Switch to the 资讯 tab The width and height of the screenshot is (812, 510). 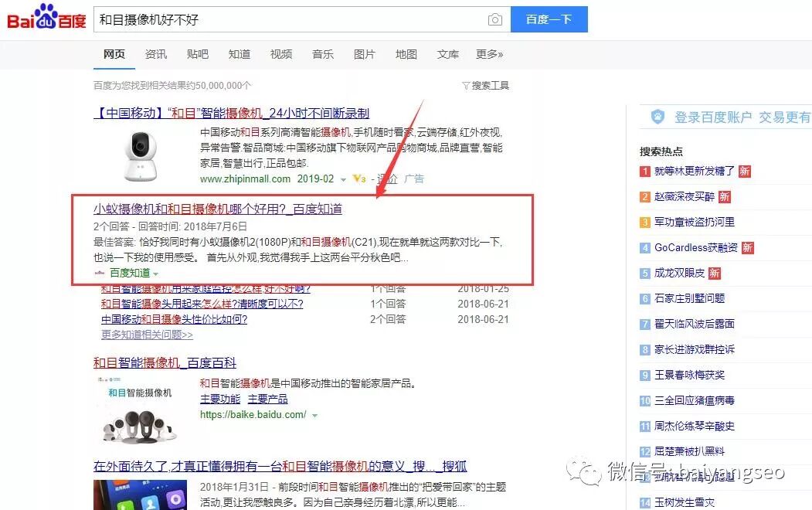tap(156, 54)
